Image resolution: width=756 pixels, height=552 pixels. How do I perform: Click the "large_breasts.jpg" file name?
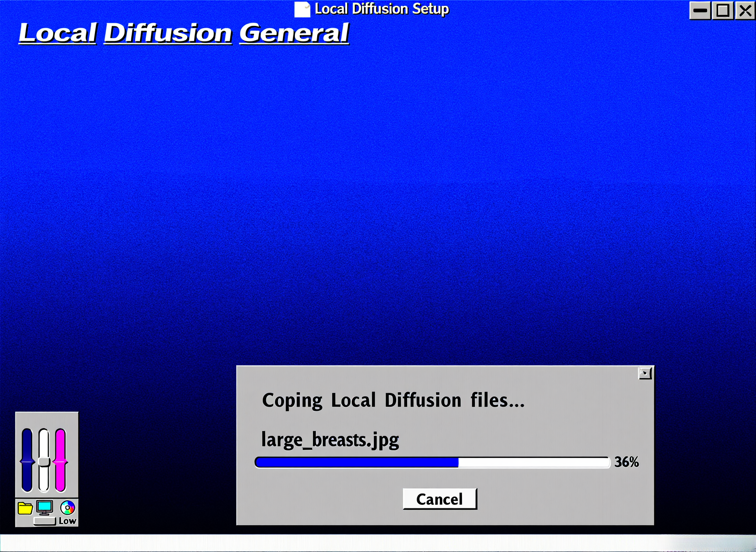pos(330,440)
